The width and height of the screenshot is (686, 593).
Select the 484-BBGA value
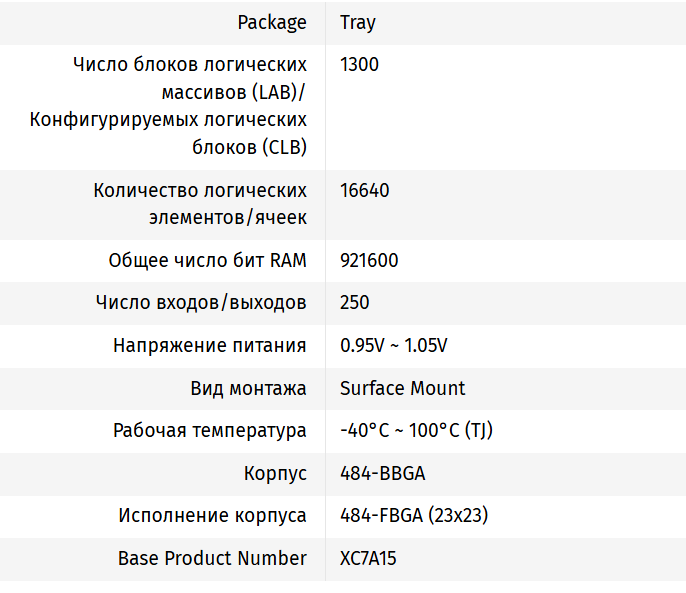[x=382, y=473]
